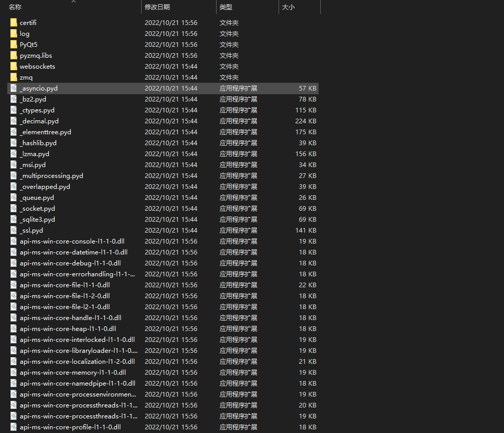Open the certifi folder
The image size is (504, 433).
(28, 22)
